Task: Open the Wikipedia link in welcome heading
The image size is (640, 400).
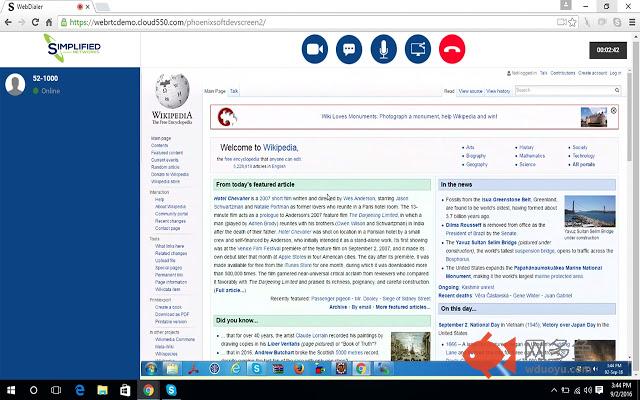Action: pos(280,147)
